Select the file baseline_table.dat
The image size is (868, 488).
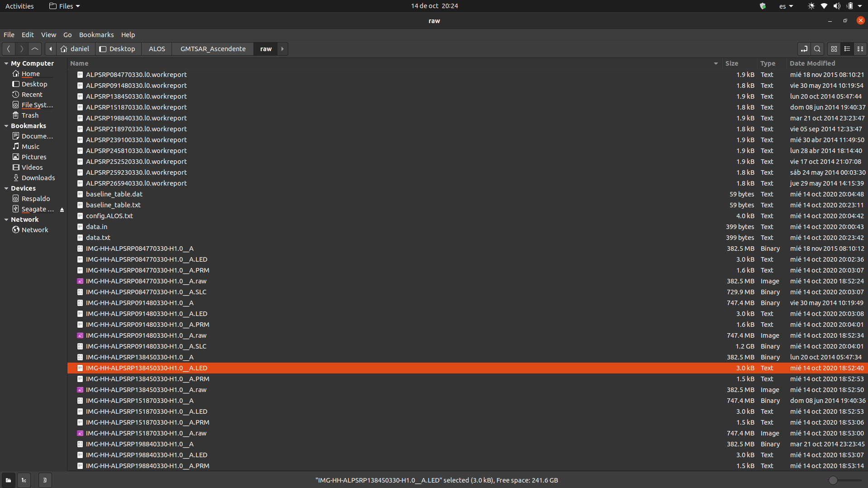pos(114,194)
